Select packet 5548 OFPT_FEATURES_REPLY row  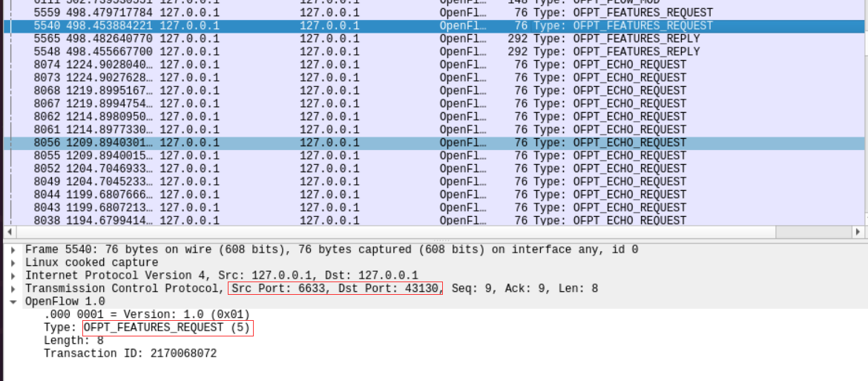pyautogui.click(x=434, y=52)
